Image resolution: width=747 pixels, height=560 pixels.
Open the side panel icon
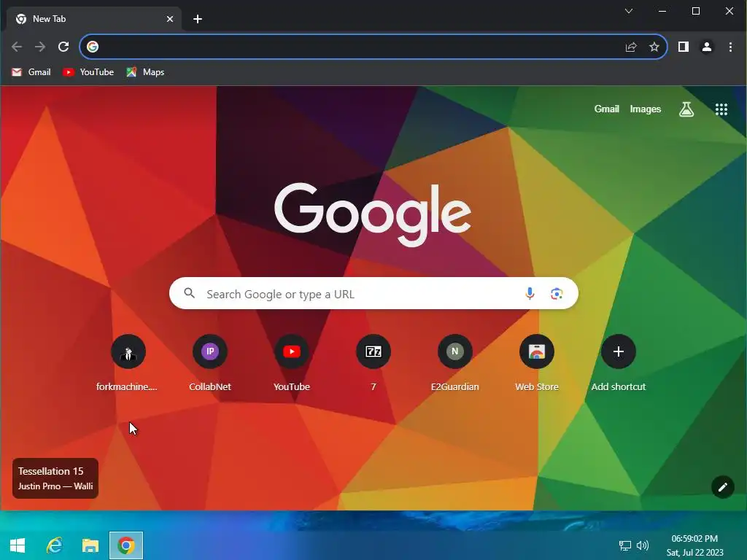point(683,47)
